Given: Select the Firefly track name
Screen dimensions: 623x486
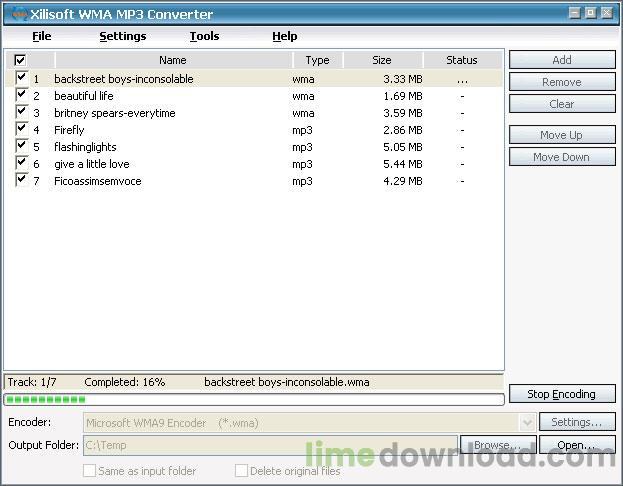Looking at the screenshot, I should coord(69,130).
